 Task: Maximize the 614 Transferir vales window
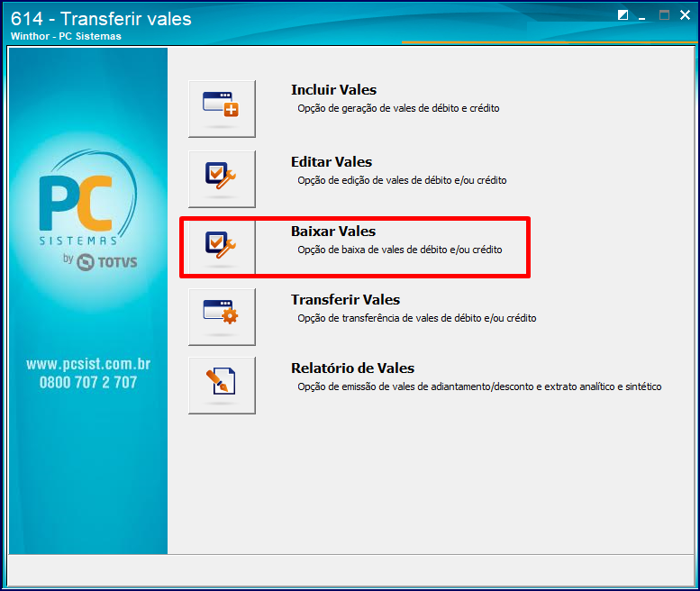(x=664, y=15)
